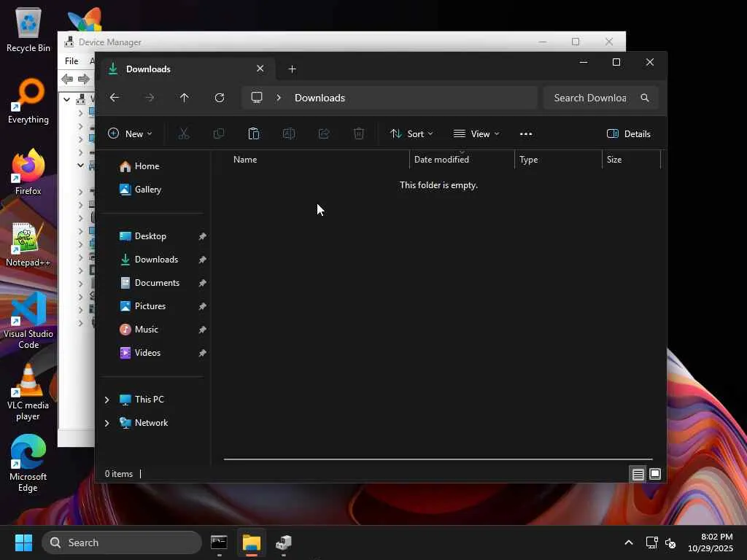747x560 pixels.
Task: Open Recycle Bin desktop icon
Action: click(x=28, y=29)
